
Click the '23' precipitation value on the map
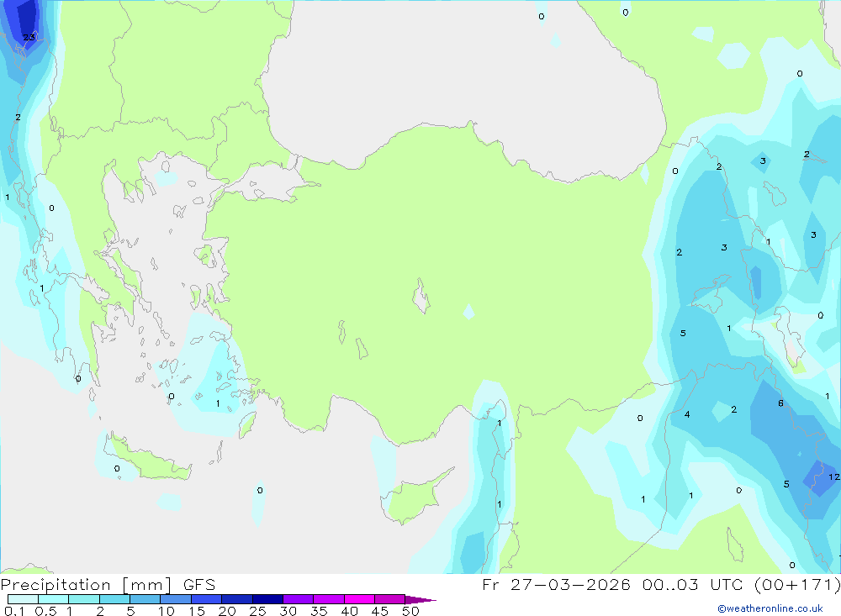pyautogui.click(x=29, y=37)
